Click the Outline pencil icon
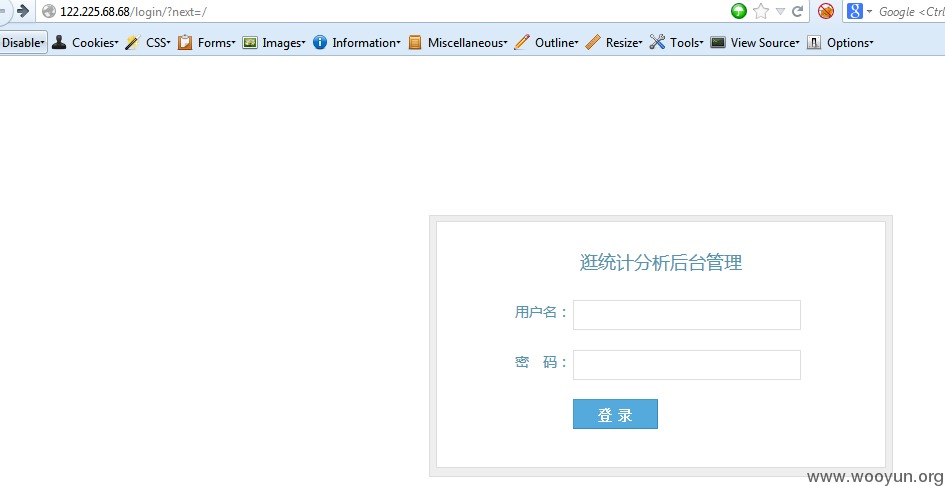The height and width of the screenshot is (486, 945). click(522, 42)
